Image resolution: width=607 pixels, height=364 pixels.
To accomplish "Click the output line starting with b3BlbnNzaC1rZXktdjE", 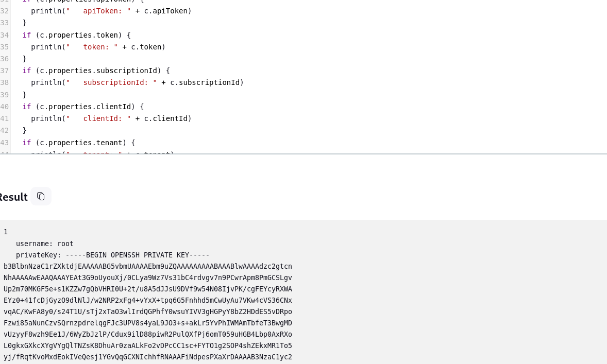I will click(148, 267).
